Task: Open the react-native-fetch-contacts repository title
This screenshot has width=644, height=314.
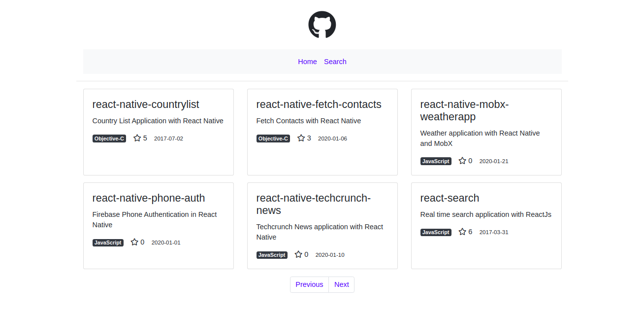Action: coord(319,105)
